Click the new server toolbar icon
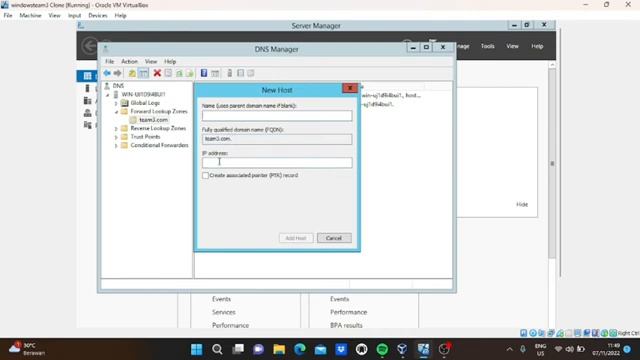Image resolution: width=640 pixels, height=360 pixels. (230, 73)
